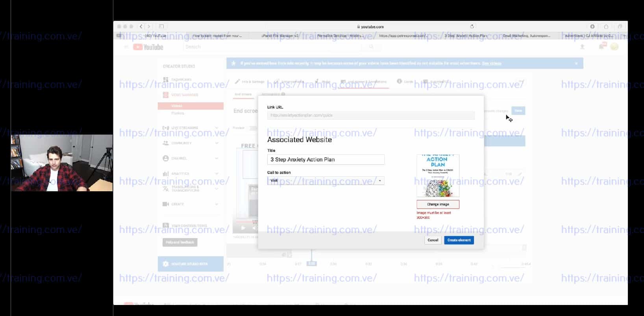This screenshot has width=644, height=316.
Task: Switch to Email Marketing, Autorespon... tab
Action: point(527,35)
